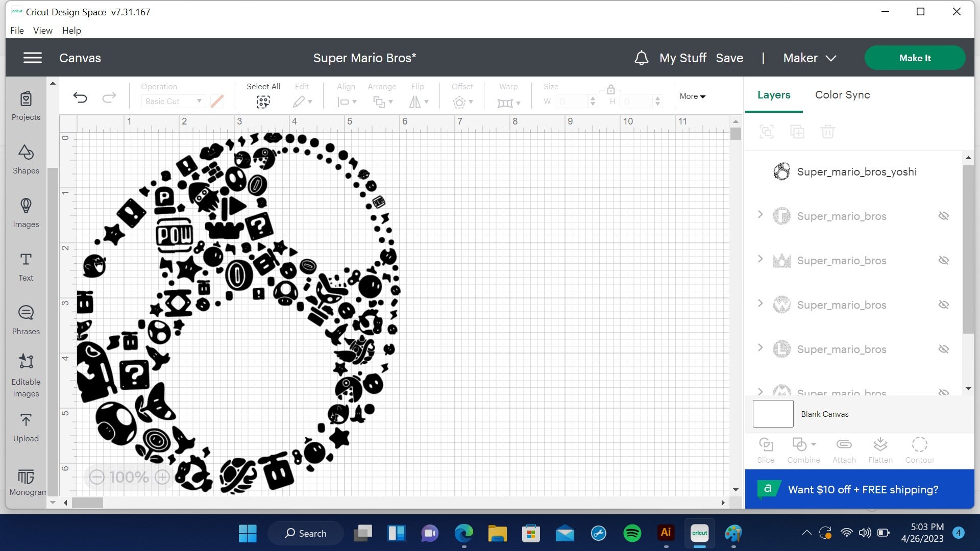
Task: Select the Phrases panel
Action: (26, 319)
